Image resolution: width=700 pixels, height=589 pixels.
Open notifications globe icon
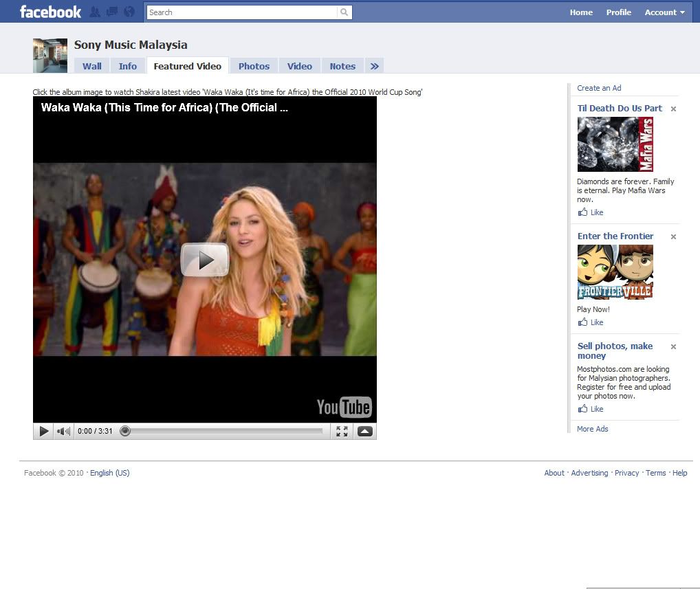(x=129, y=12)
